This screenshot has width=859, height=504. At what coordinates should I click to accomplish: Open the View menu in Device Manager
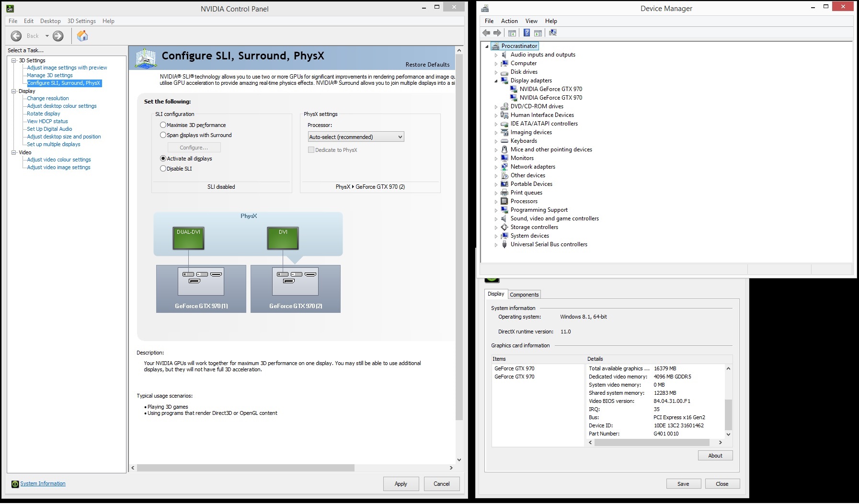pyautogui.click(x=531, y=21)
